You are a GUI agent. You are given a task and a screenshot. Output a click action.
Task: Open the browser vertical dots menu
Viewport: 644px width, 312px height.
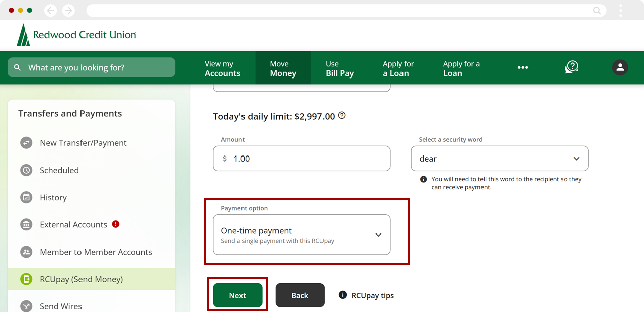pos(621,10)
